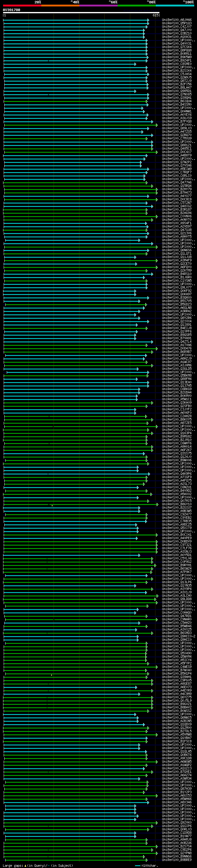The image size is (197, 868).
Task: Click the query end position 615
Action: point(155,15)
